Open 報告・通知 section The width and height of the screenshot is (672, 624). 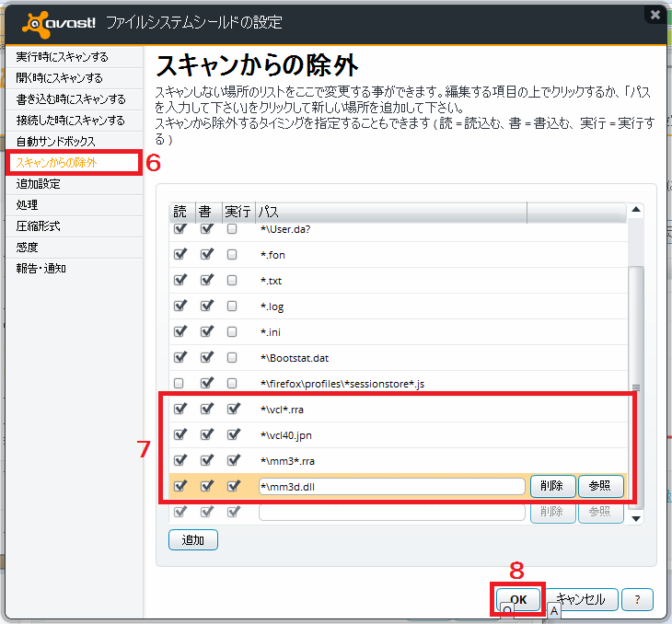coord(41,269)
